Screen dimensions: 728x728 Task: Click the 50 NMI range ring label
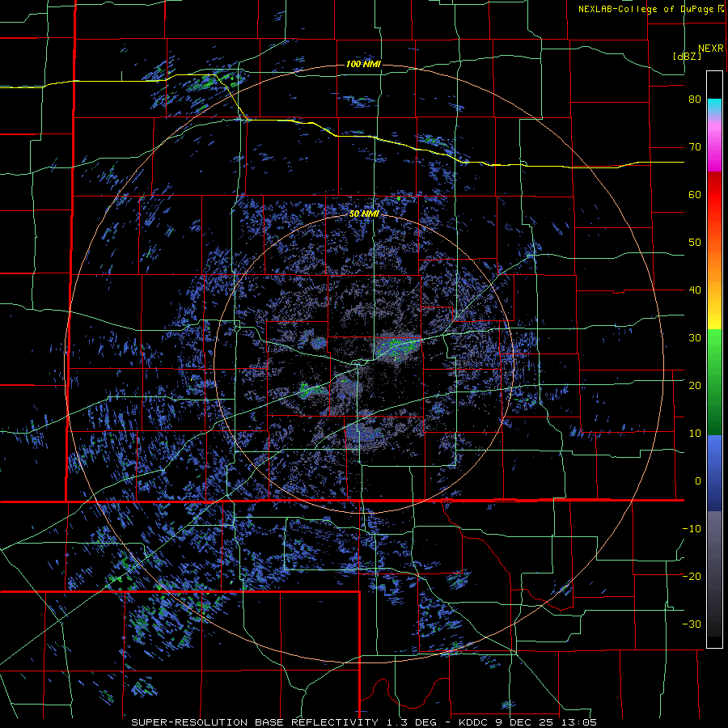(x=364, y=214)
